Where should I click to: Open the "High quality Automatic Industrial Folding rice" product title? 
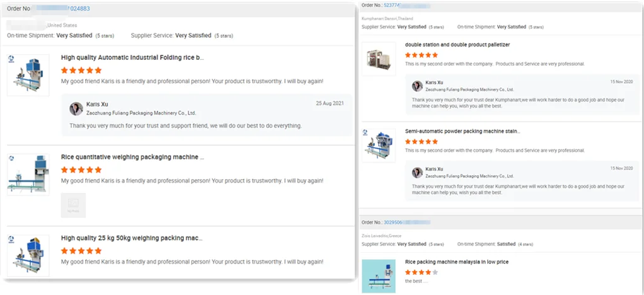click(x=132, y=57)
